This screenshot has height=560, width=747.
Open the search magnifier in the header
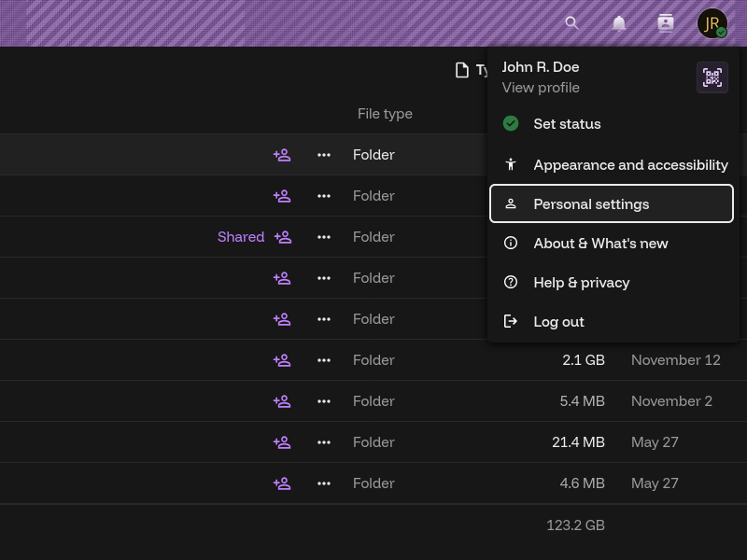(572, 23)
